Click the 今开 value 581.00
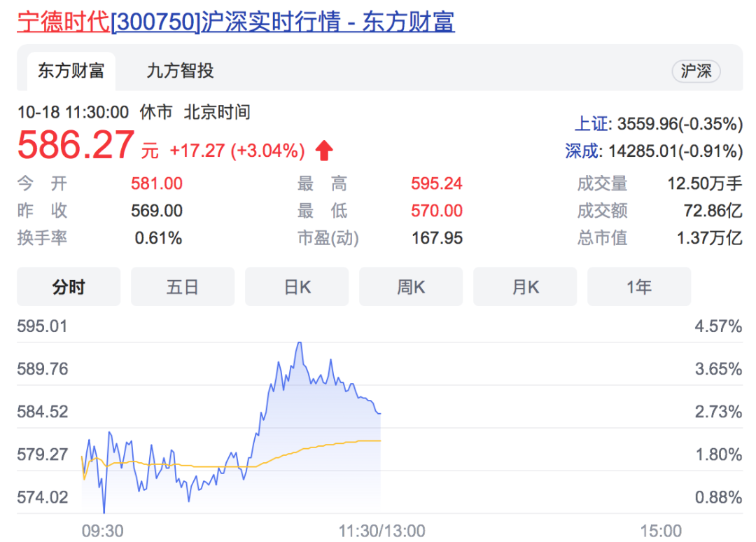The height and width of the screenshot is (542, 756). (157, 183)
